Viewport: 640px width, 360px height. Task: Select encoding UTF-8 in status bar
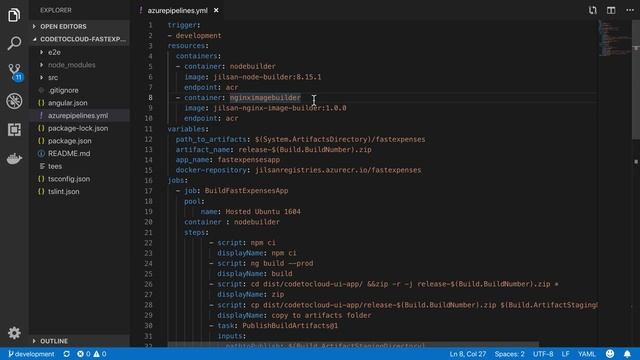click(543, 354)
